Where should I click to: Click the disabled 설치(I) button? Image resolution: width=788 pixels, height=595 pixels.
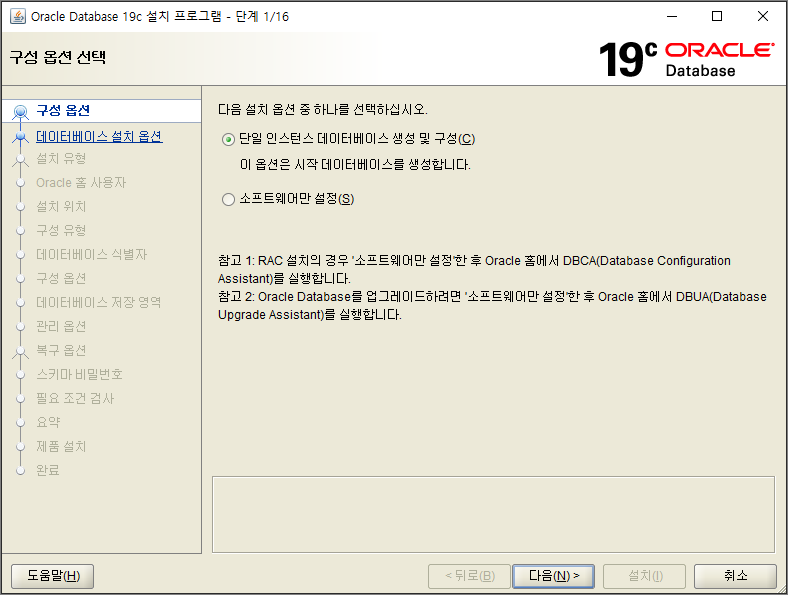[x=645, y=576]
